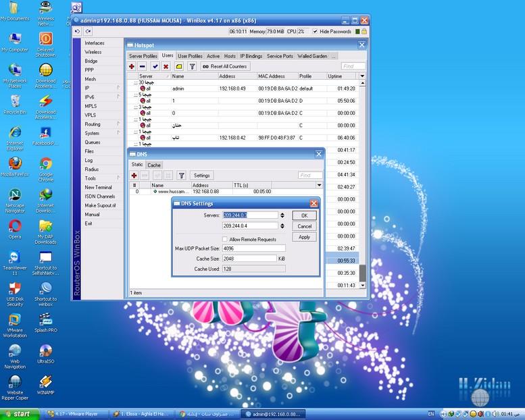This screenshot has height=420, width=525.
Task: Select the admin user row in Hotspot list
Action: click(x=243, y=88)
